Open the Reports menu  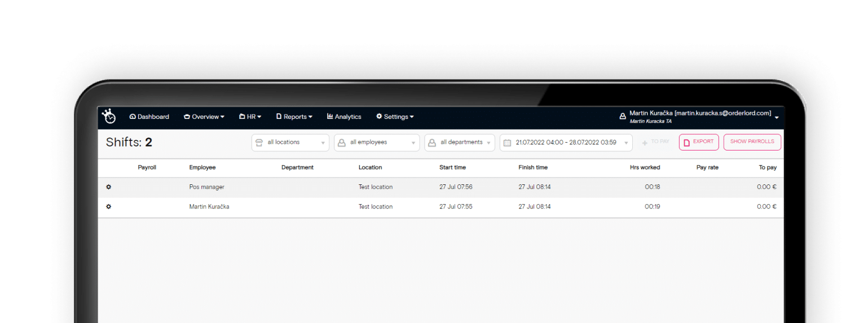[x=294, y=117]
